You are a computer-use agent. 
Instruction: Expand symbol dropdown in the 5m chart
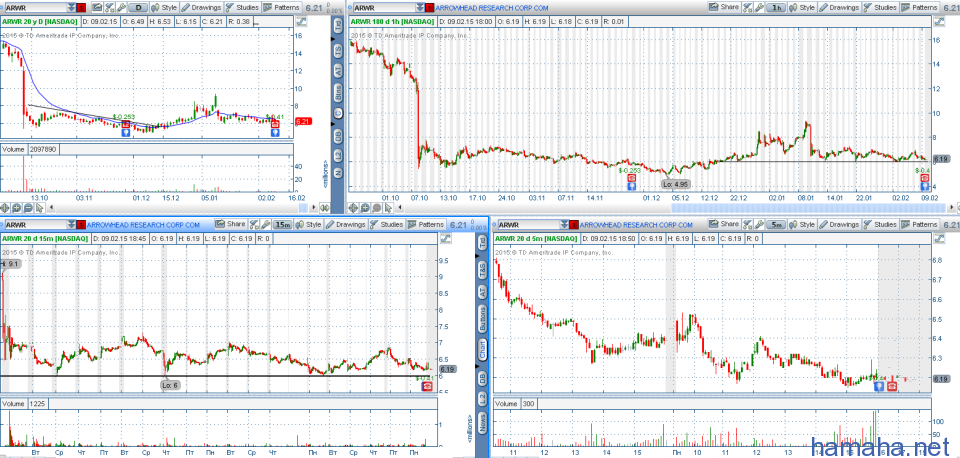pyautogui.click(x=564, y=225)
